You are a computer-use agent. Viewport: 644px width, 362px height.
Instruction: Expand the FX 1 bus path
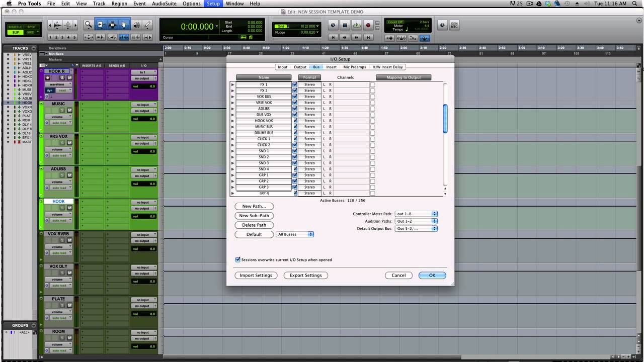pyautogui.click(x=232, y=84)
